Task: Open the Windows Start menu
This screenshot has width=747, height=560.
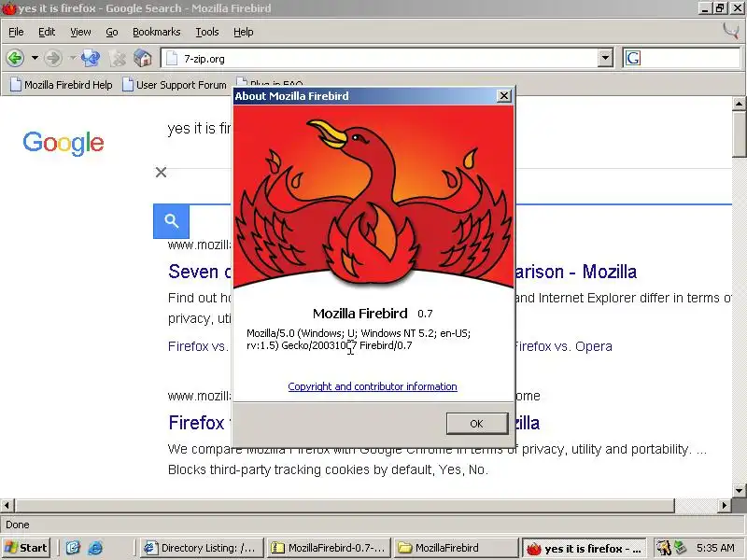Action: coord(26,548)
